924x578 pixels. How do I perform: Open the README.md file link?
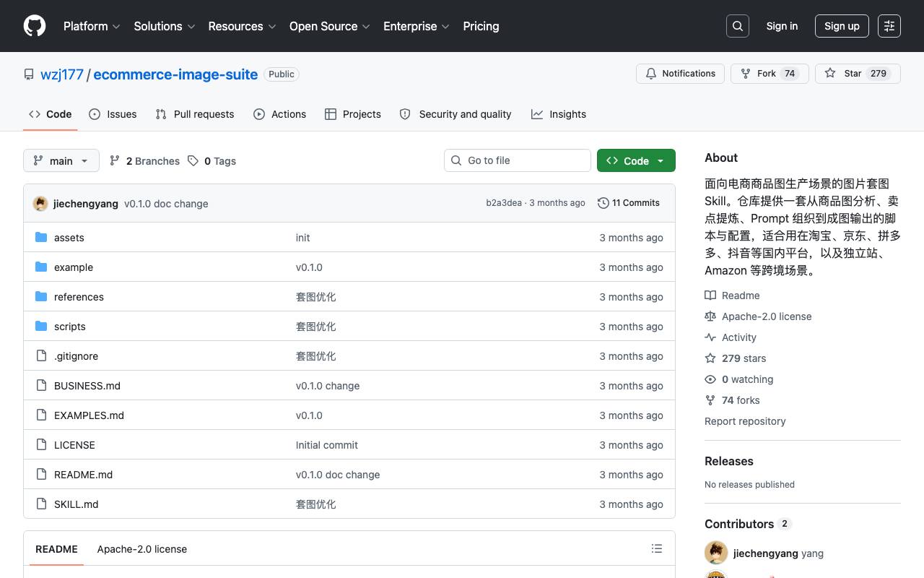[83, 475]
